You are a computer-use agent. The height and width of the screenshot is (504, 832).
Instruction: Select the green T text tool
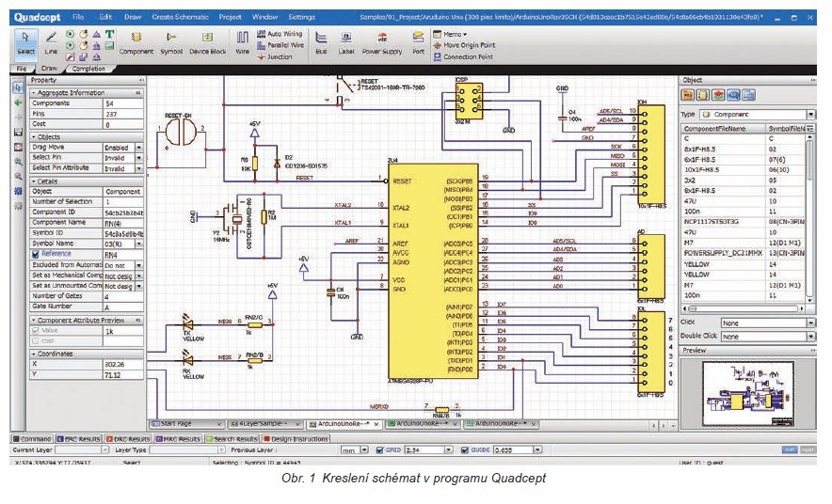(109, 34)
